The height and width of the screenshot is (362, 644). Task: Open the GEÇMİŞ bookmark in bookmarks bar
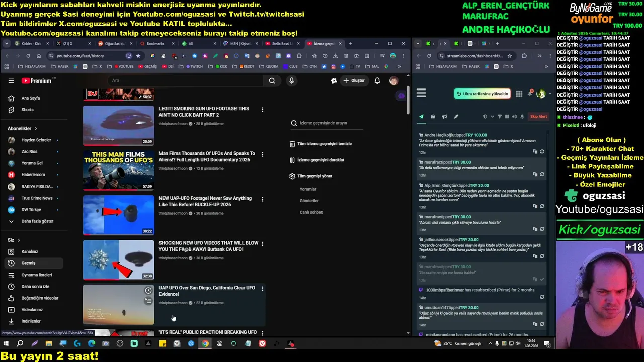pyautogui.click(x=148, y=66)
